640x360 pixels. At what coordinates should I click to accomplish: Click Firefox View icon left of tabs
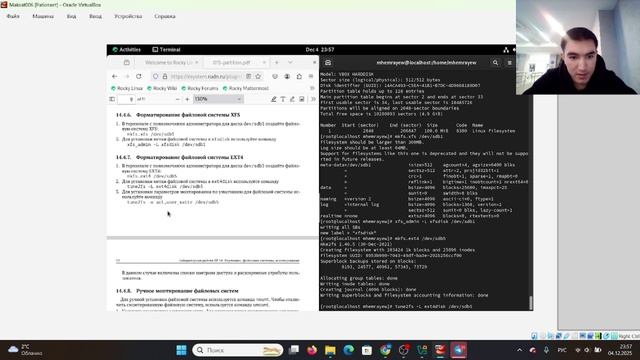[127, 62]
